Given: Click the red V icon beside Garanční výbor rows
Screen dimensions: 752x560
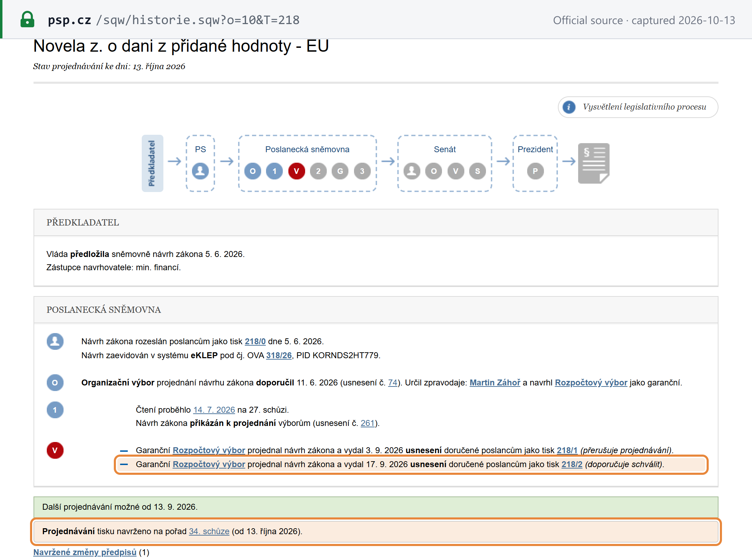Looking at the screenshot, I should tap(55, 450).
